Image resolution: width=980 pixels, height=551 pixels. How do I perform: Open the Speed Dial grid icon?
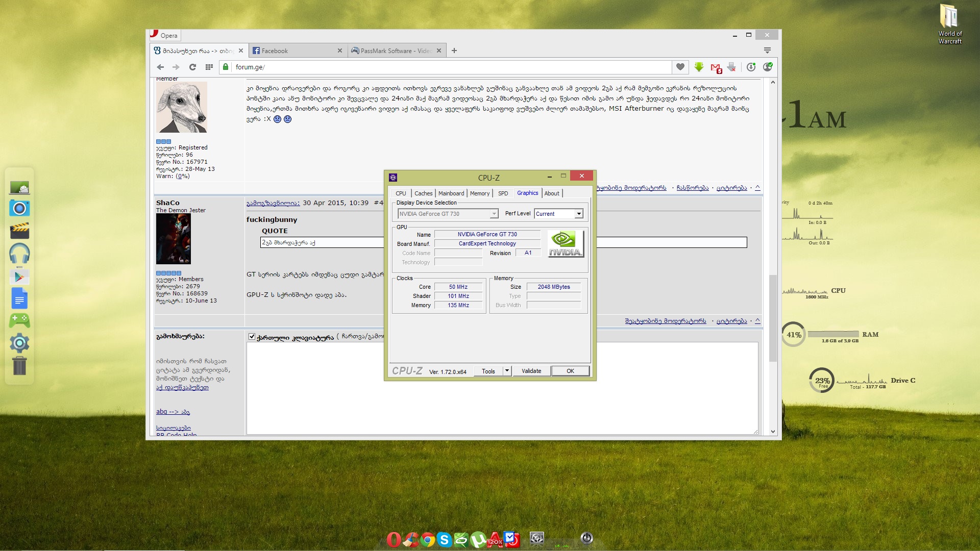[x=209, y=67]
